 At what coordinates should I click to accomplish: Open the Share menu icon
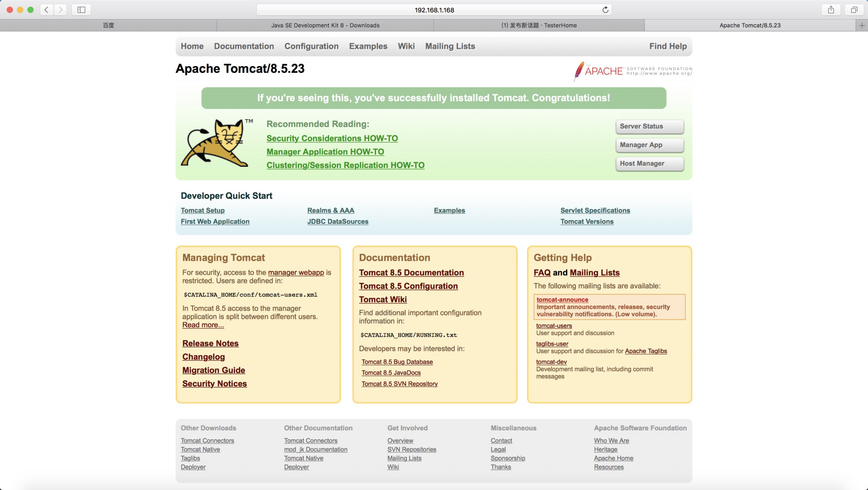coord(831,9)
